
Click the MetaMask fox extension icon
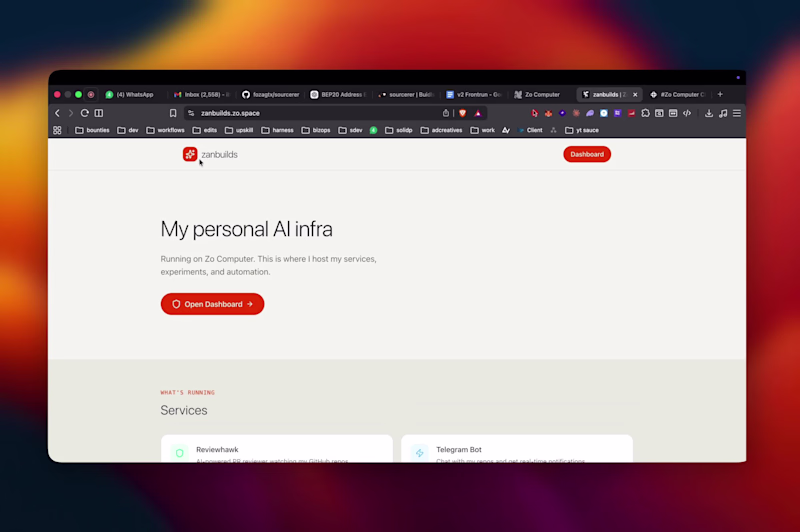click(x=548, y=113)
